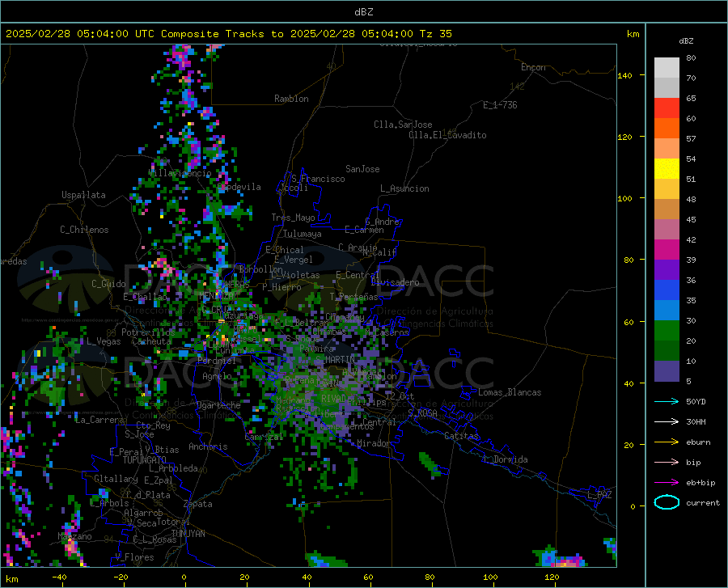Select the bright yellow 54-51 dBZ swatch

click(x=667, y=169)
